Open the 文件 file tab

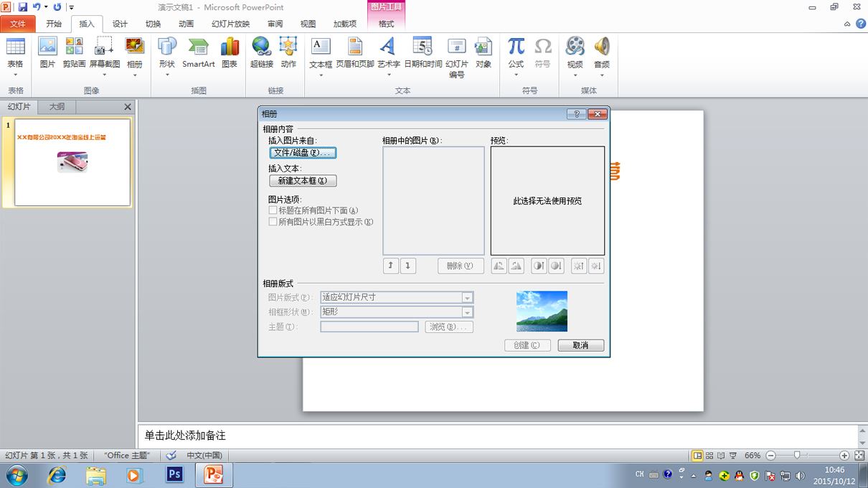[18, 24]
